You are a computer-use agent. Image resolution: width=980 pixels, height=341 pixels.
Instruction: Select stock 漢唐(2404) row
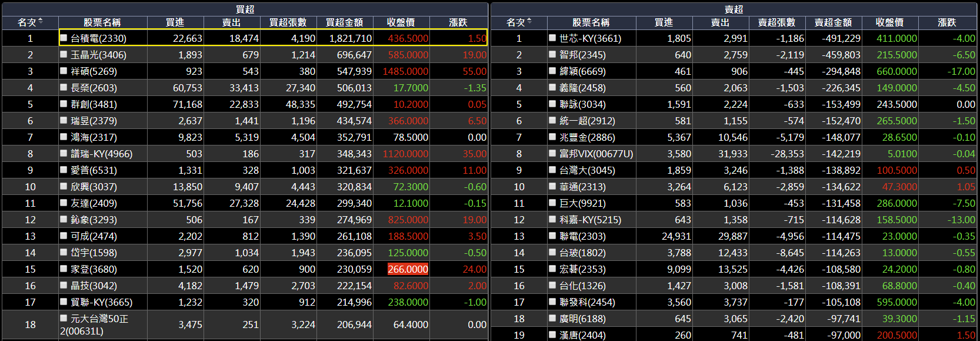click(x=734, y=335)
